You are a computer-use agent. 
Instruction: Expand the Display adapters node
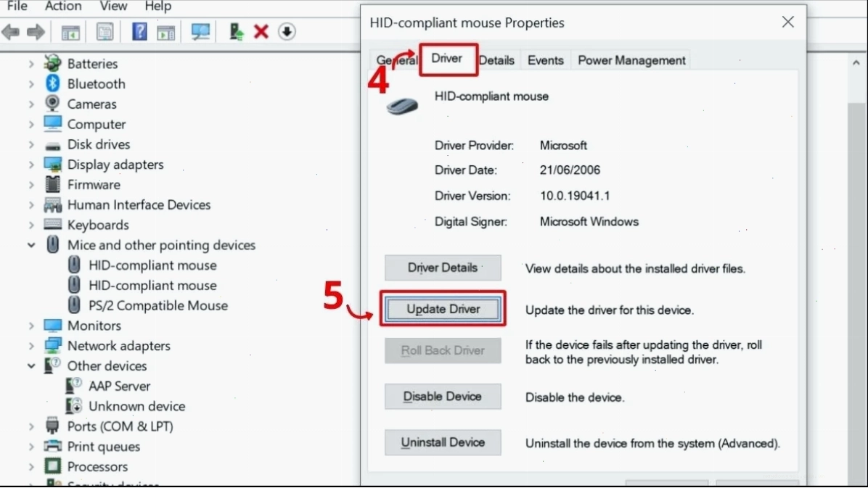click(x=31, y=165)
